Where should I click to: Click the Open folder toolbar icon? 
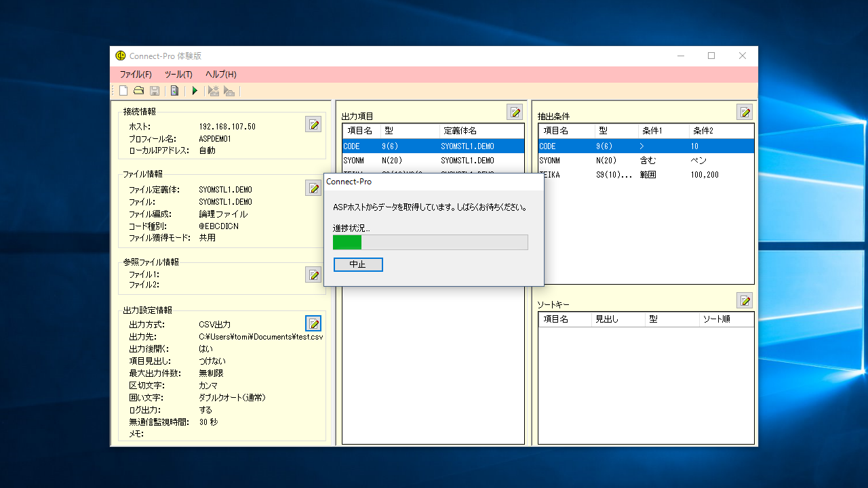(138, 91)
